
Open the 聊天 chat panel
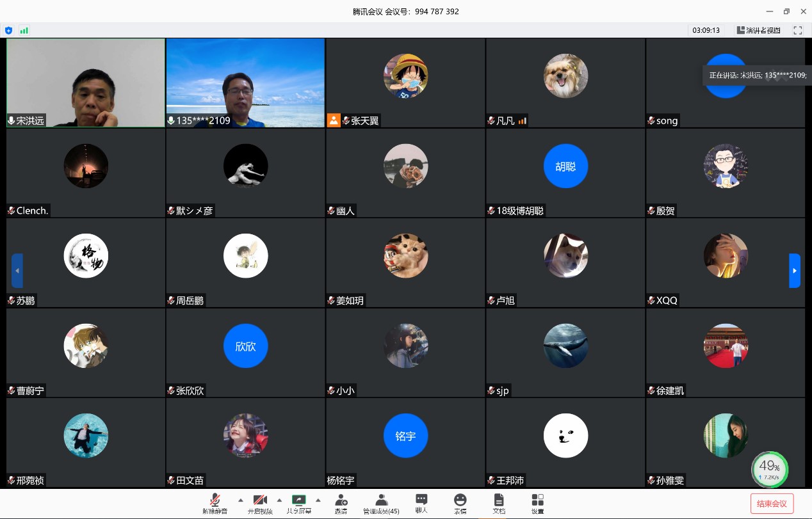click(421, 503)
